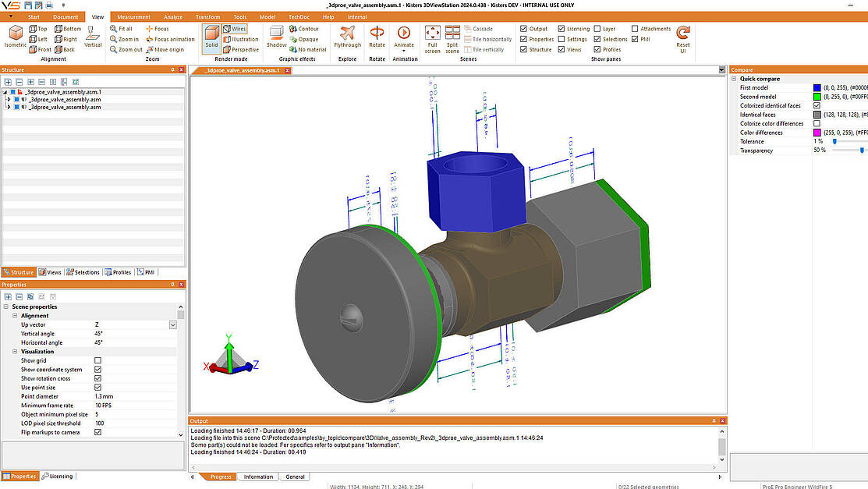This screenshot has width=868, height=489.
Task: Toggle Structure pane checkbox
Action: coord(523,50)
